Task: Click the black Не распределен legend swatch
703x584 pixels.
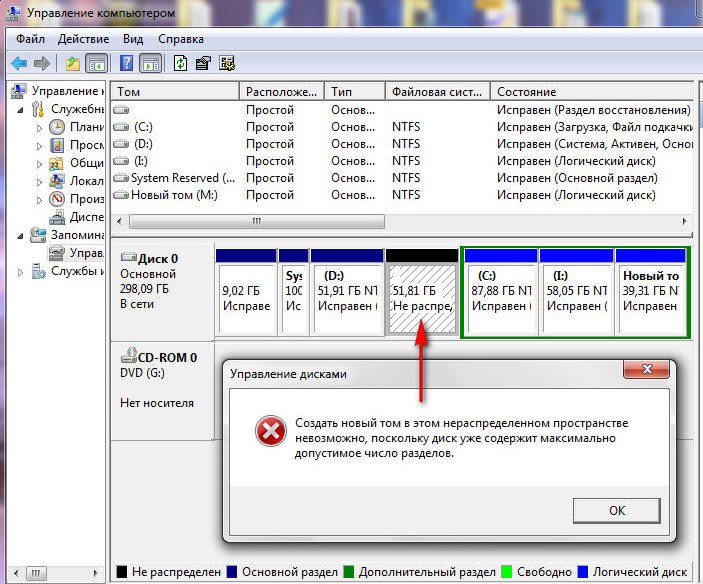Action: (x=122, y=571)
